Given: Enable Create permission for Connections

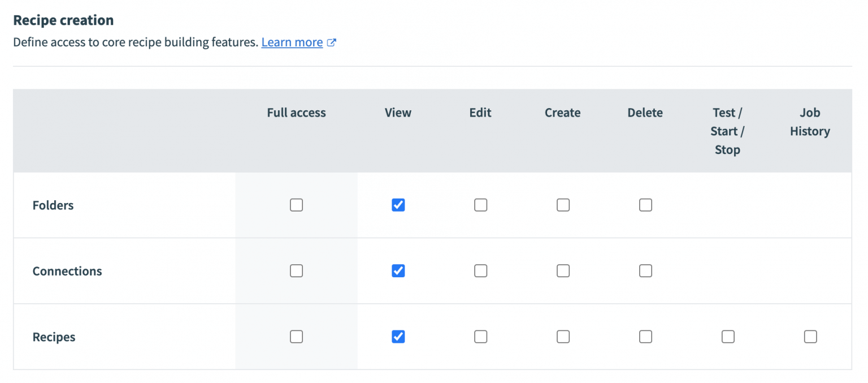Looking at the screenshot, I should point(563,271).
